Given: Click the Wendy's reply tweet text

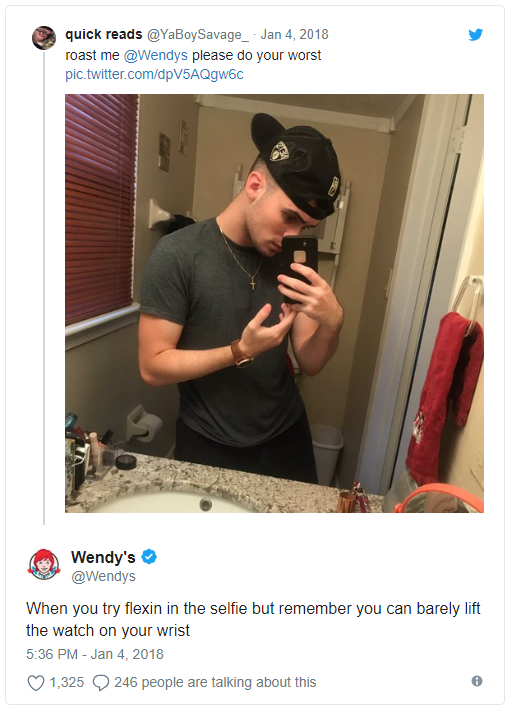Looking at the screenshot, I should click(253, 619).
